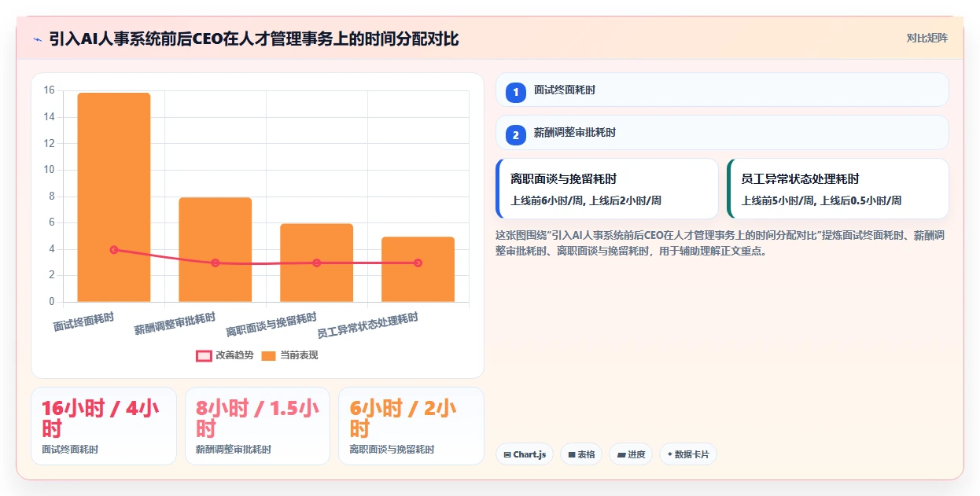Click the sparkle icon in 数据卡片 chip

click(670, 455)
